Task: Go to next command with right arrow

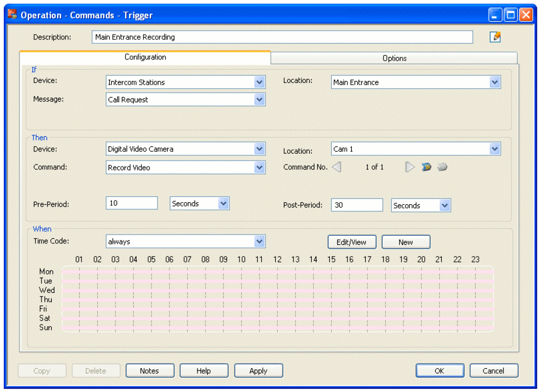Action: pyautogui.click(x=410, y=167)
